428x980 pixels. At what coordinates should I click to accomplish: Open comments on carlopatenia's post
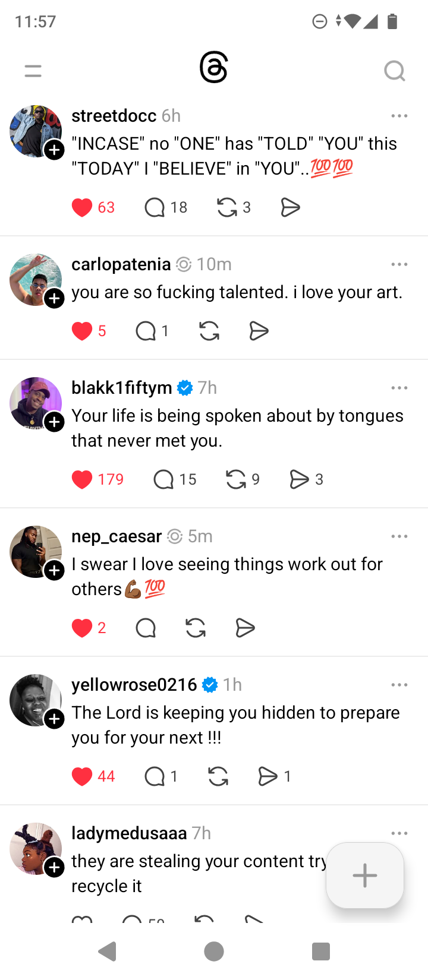pyautogui.click(x=146, y=331)
